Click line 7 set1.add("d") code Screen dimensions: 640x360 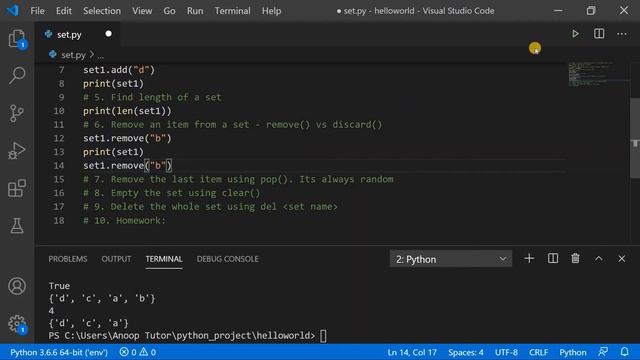tap(119, 70)
